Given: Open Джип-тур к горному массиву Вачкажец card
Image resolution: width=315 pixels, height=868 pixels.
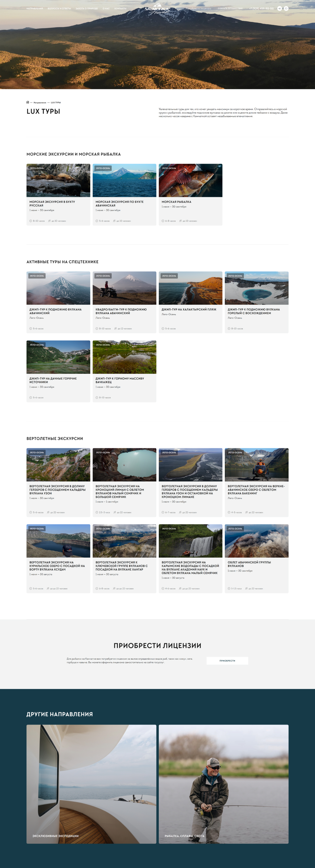Looking at the screenshot, I should 124,371.
